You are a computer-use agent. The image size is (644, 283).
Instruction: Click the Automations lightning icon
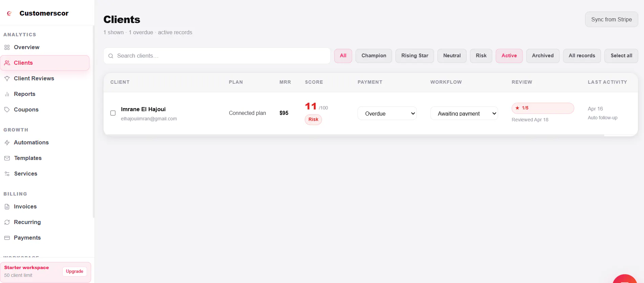point(7,143)
